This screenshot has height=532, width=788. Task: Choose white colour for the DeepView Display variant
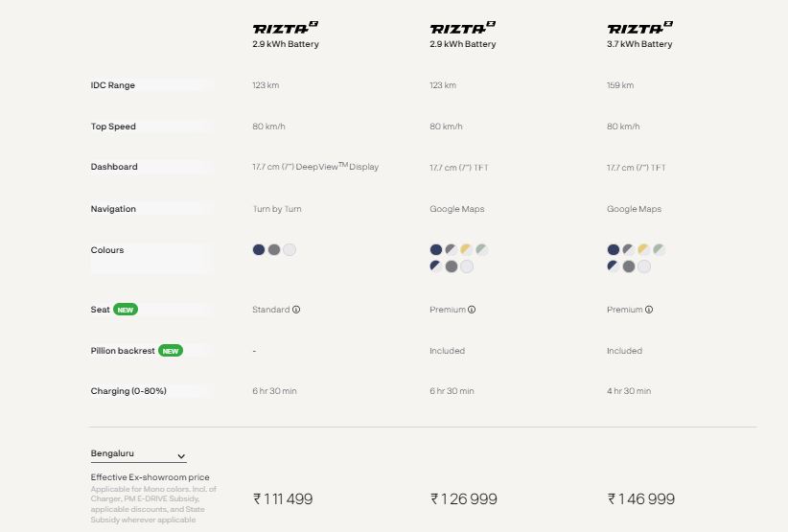coord(290,249)
